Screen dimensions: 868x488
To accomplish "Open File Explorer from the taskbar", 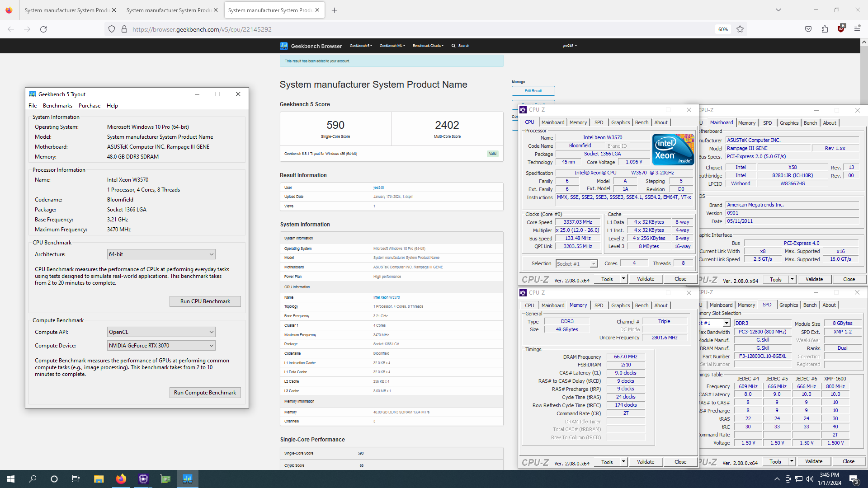I will tap(99, 479).
